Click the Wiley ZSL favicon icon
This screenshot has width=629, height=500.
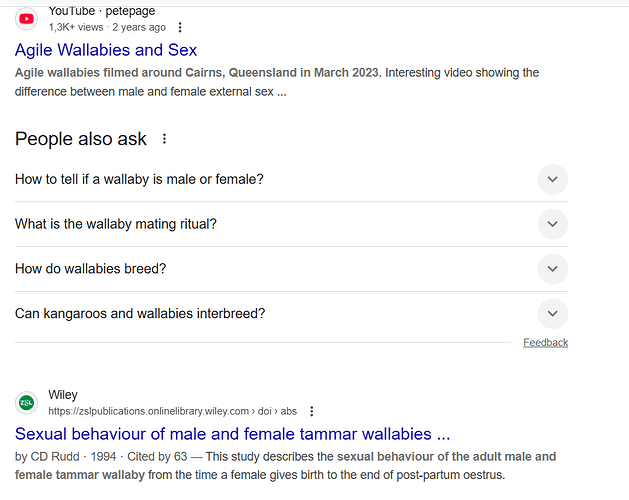click(x=27, y=402)
